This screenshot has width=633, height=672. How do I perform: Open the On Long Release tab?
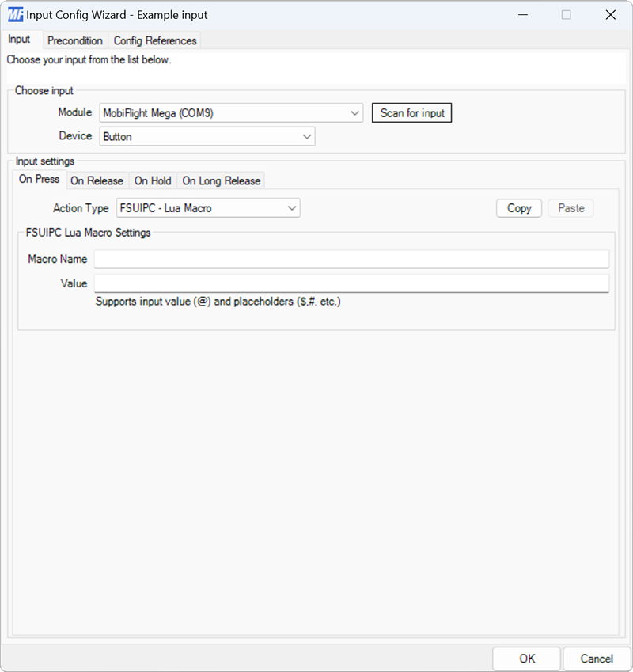221,180
